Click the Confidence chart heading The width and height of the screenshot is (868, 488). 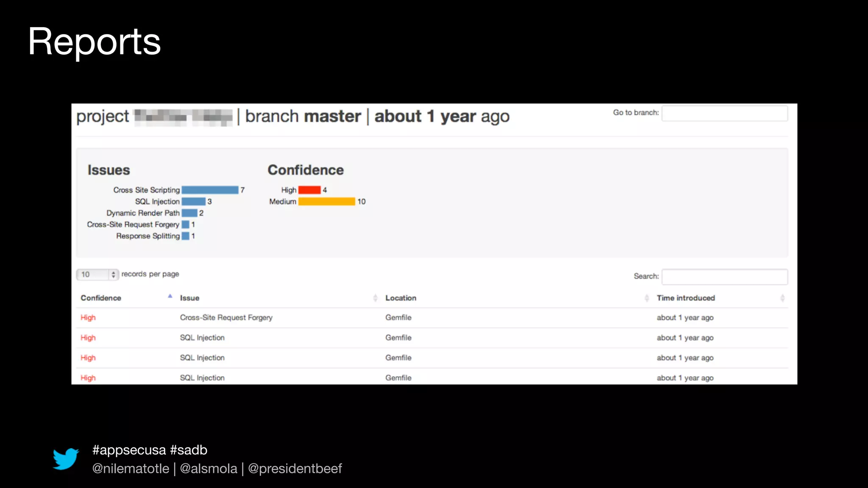pos(306,170)
